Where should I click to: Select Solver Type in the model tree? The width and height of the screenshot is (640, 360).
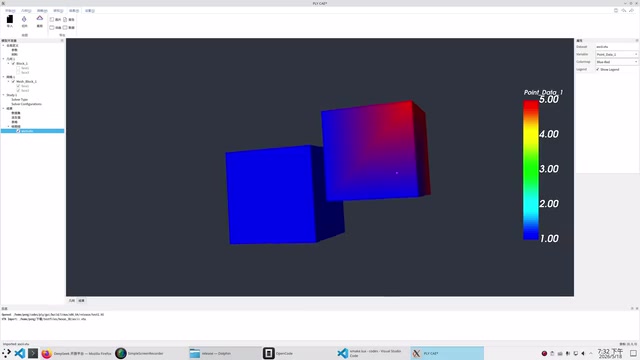tap(20, 100)
